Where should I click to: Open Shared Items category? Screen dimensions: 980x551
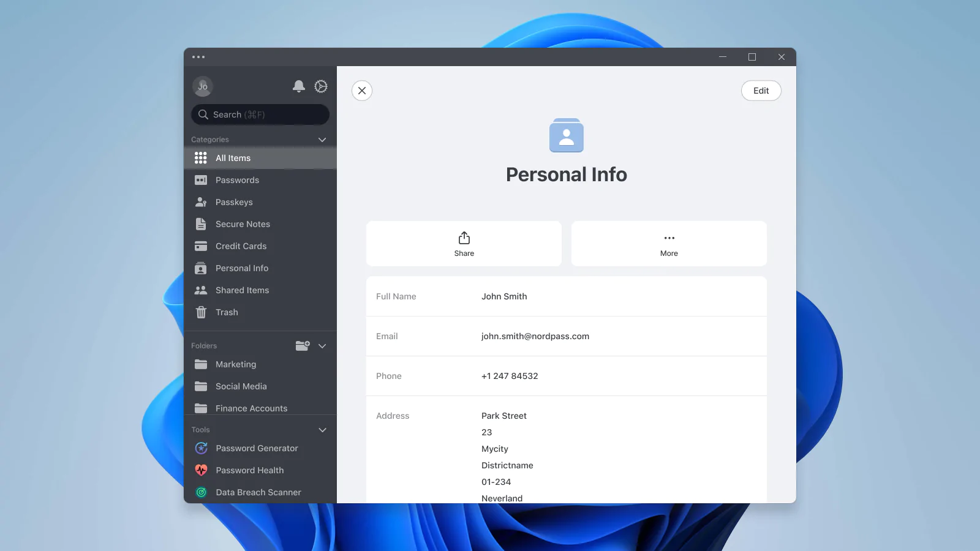(x=260, y=290)
